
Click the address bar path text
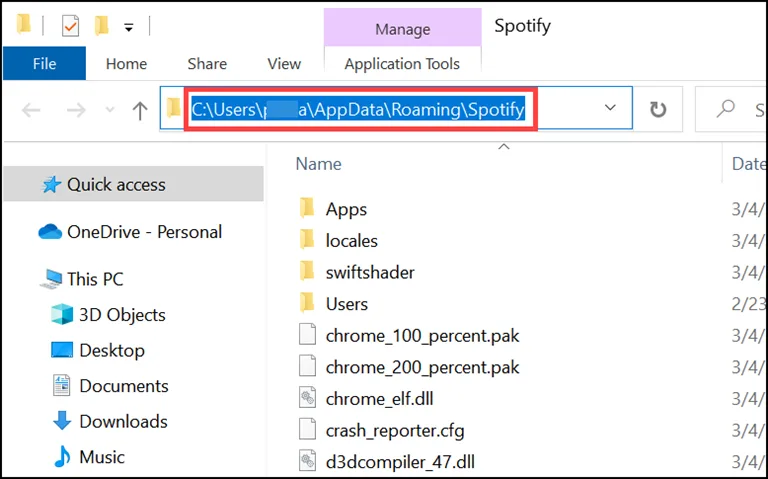click(358, 109)
